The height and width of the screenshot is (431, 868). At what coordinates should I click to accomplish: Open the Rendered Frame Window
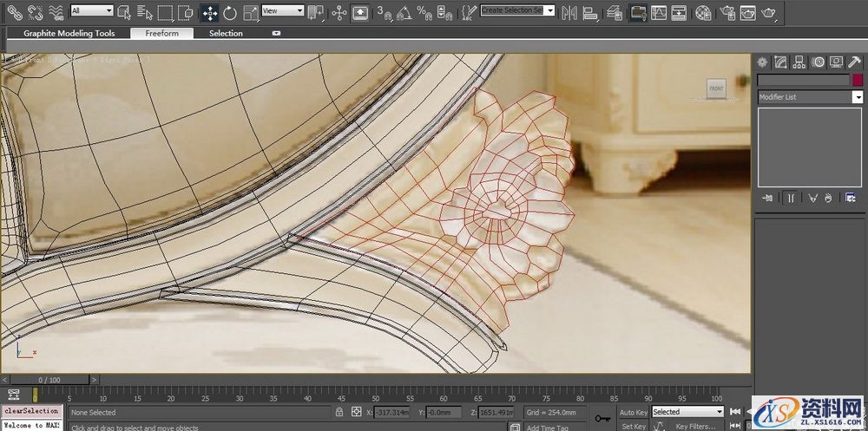(748, 12)
